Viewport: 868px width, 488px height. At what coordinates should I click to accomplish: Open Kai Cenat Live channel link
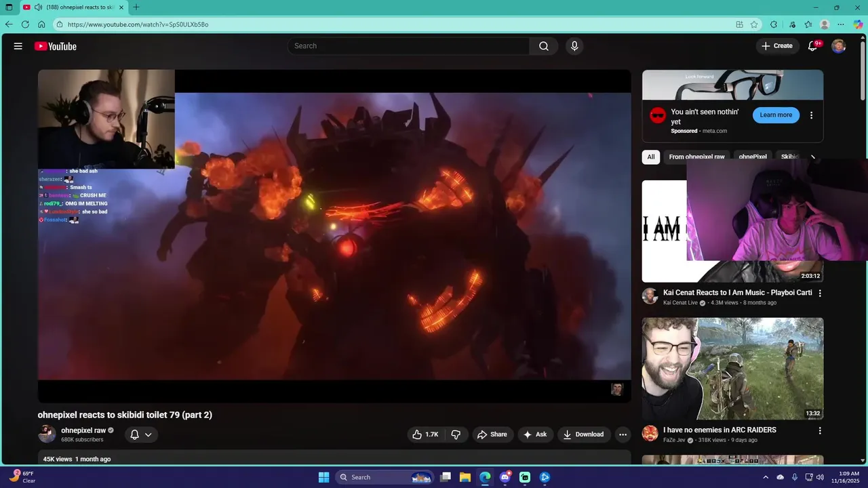(680, 303)
